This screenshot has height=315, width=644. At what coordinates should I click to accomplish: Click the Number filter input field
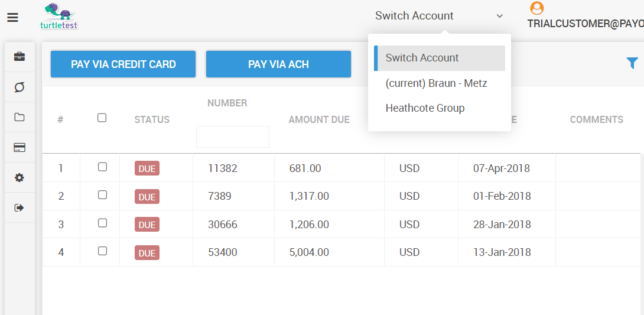[x=232, y=137]
